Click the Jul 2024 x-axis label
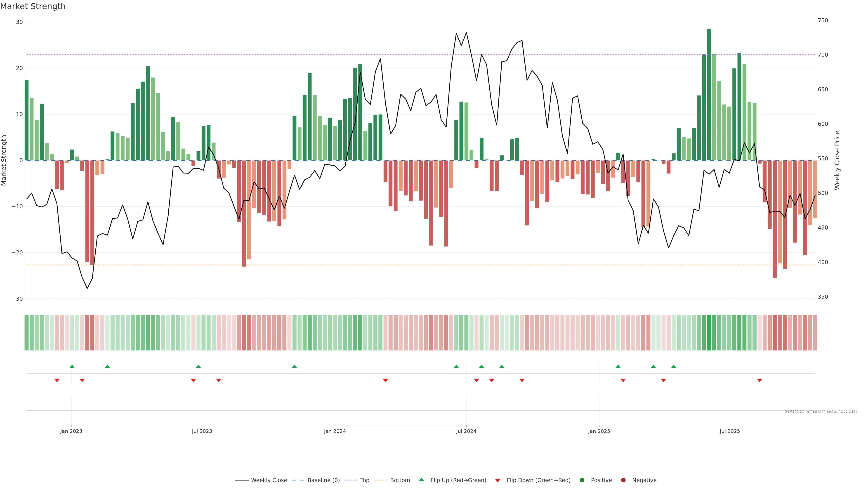 pyautogui.click(x=466, y=431)
